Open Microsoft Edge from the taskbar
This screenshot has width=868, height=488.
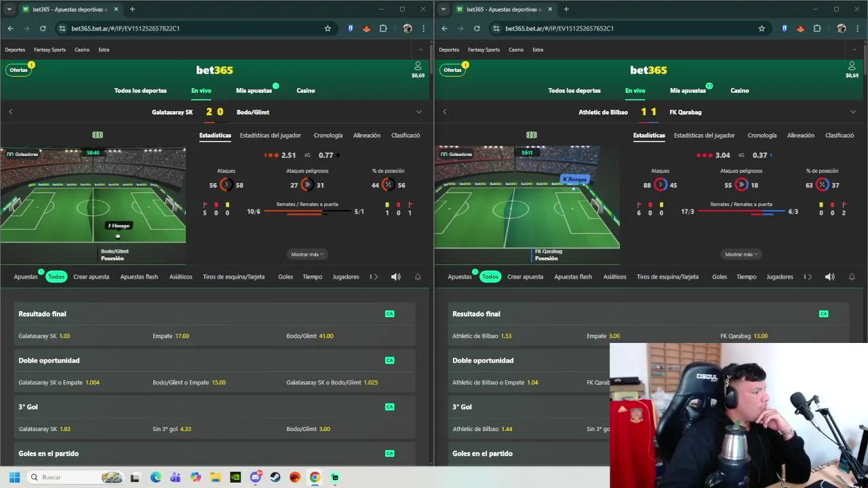point(155,477)
